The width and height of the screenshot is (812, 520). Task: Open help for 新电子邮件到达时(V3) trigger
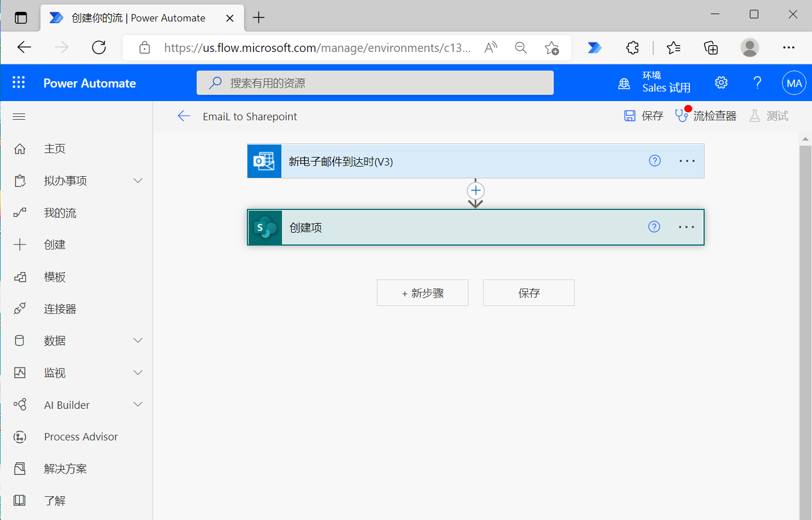point(655,161)
